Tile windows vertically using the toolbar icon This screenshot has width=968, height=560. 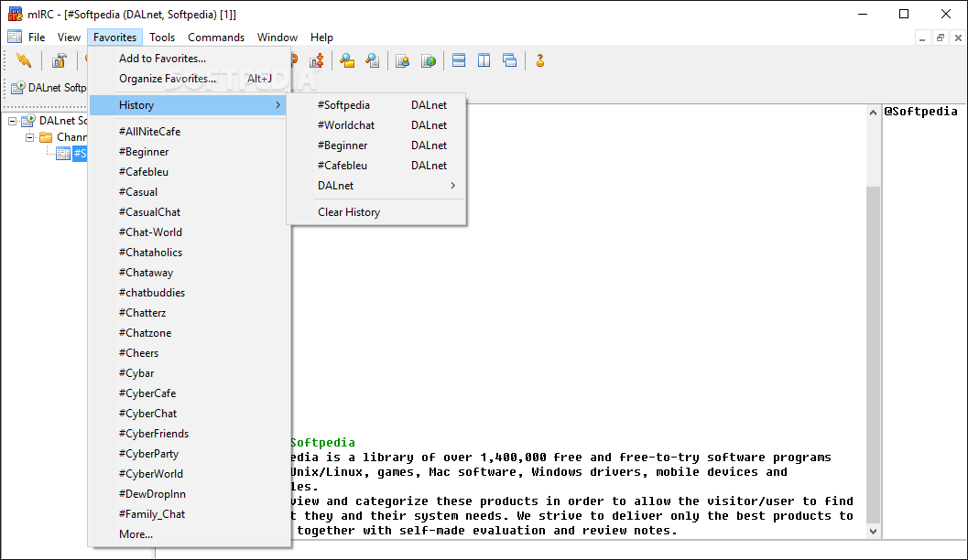484,60
